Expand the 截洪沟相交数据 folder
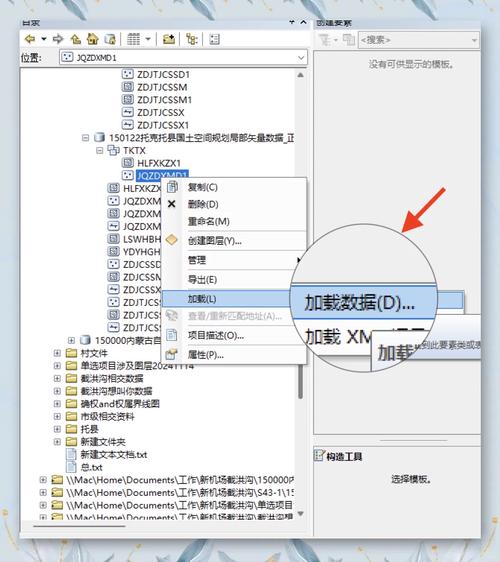The height and width of the screenshot is (562, 500). 57,378
